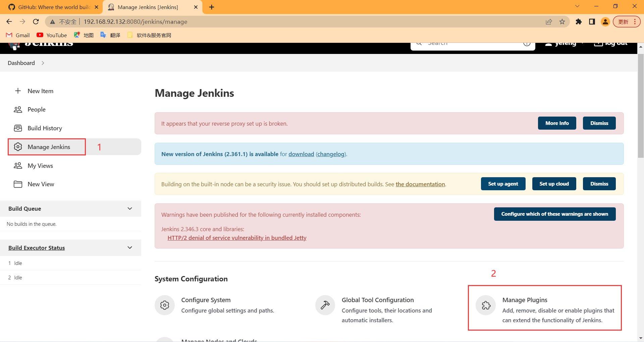Click the Jenkins download link
Screen dimensions: 644x342
(301, 154)
